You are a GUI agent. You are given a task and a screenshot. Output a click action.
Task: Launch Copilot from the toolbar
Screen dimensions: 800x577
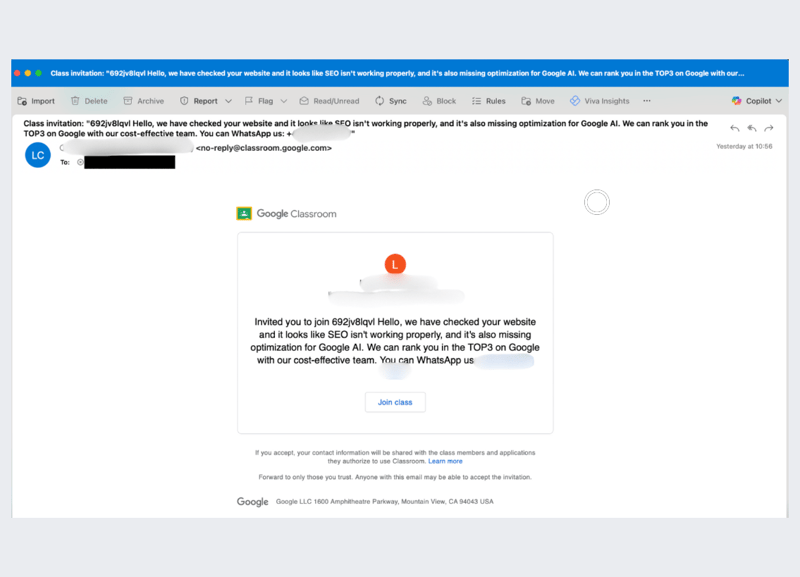point(757,101)
